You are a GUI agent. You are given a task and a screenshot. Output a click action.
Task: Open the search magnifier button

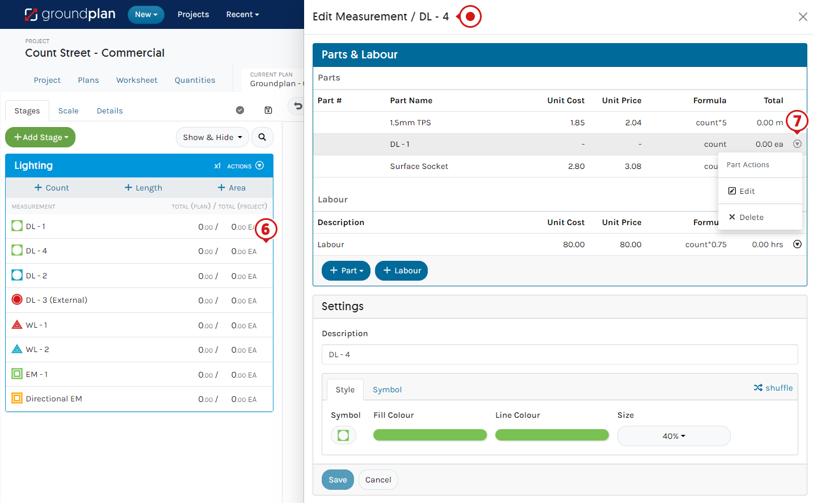click(x=262, y=137)
